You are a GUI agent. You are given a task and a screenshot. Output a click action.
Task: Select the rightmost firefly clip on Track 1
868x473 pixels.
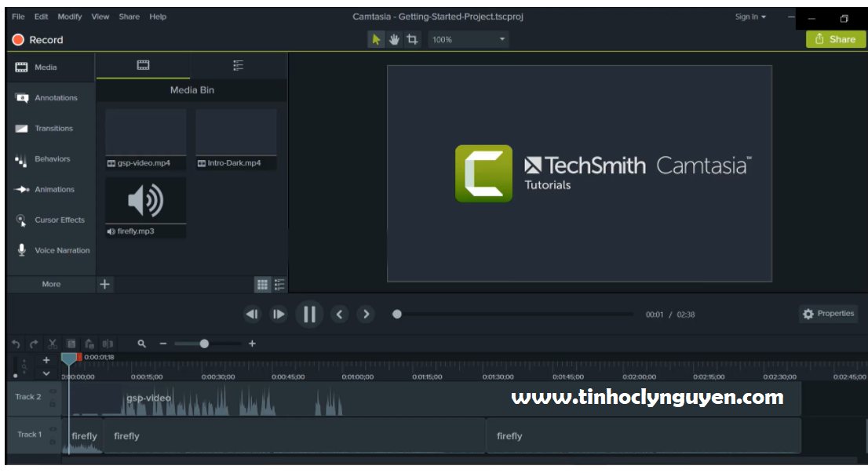(x=644, y=436)
